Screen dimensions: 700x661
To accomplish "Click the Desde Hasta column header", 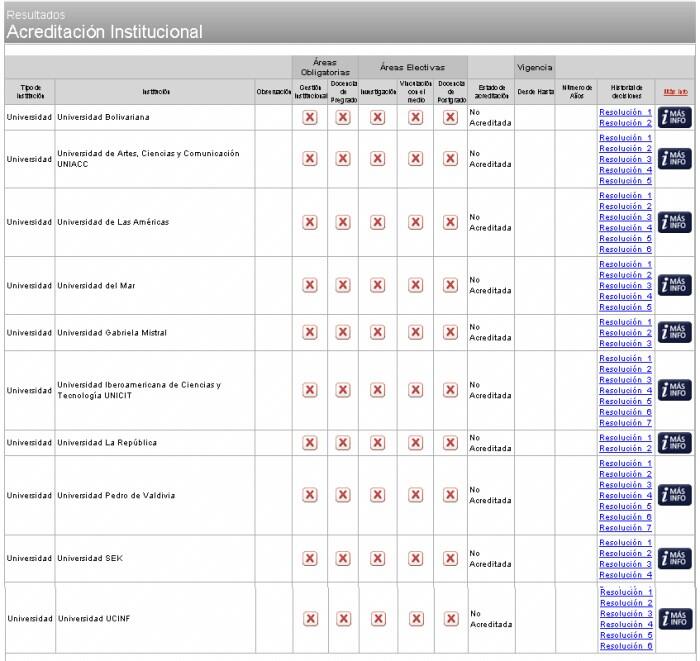I will pos(535,92).
